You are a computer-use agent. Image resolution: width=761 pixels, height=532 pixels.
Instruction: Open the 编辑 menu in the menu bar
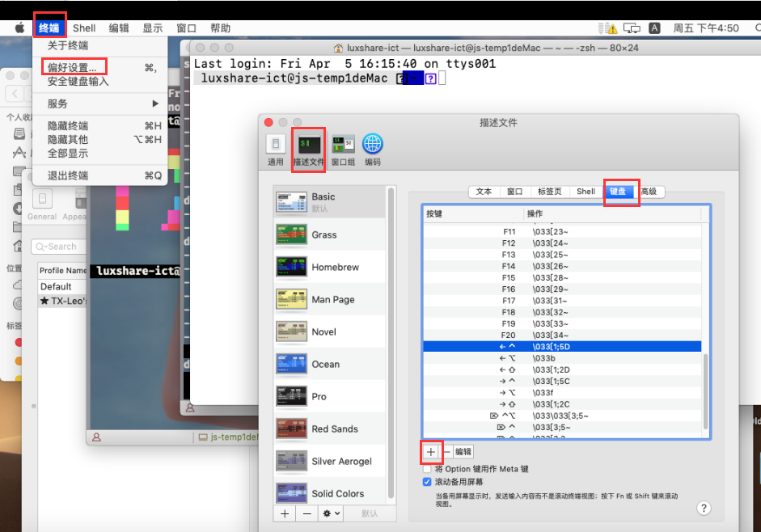coord(119,28)
